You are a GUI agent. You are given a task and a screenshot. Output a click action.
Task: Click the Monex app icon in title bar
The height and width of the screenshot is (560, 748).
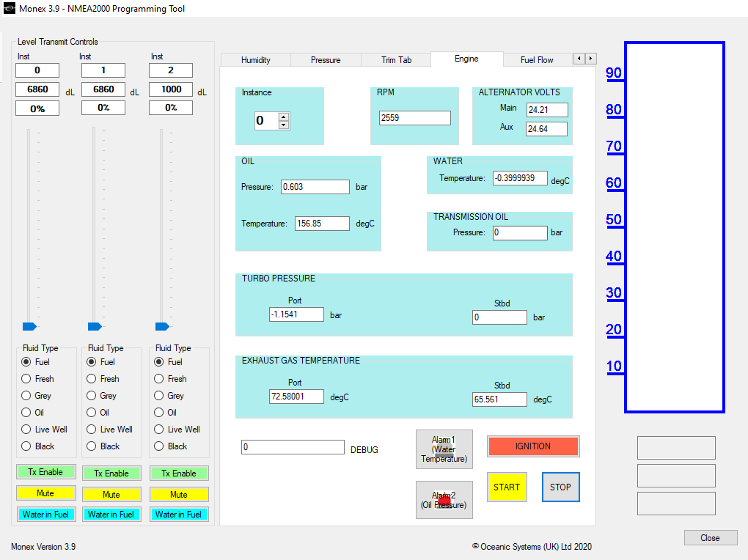pos(9,8)
